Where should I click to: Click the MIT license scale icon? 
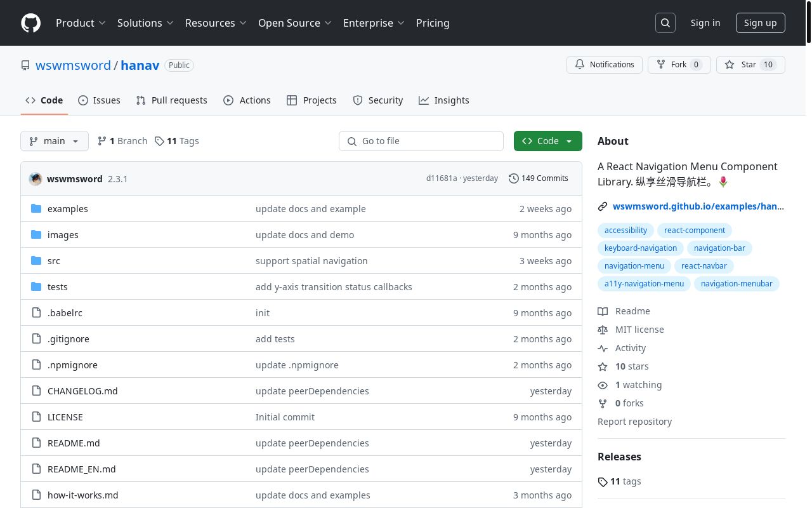[x=603, y=330]
